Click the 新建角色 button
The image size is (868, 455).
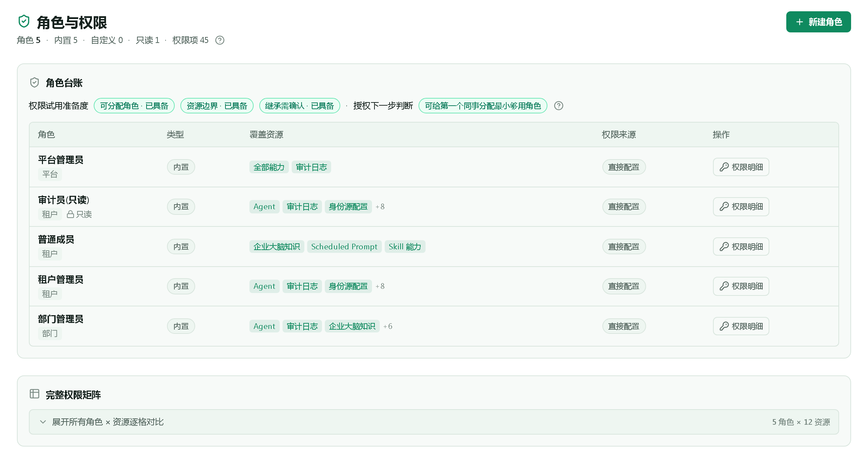click(x=818, y=22)
